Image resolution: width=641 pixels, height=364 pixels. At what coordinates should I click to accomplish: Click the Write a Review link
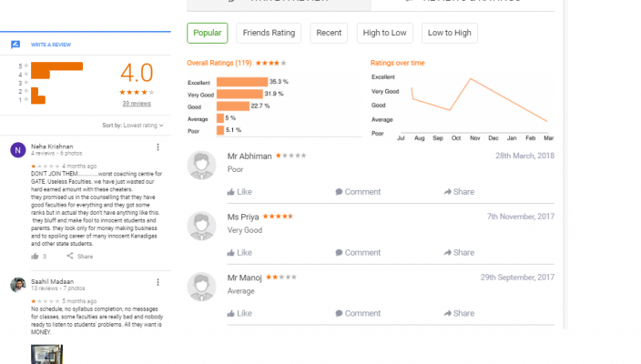coord(51,45)
